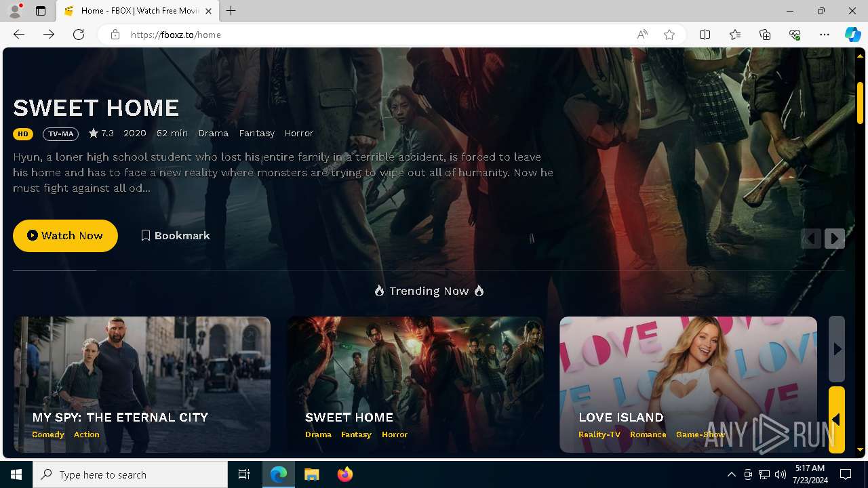Open Settings and more ellipsis menu
The height and width of the screenshot is (488, 868).
825,35
